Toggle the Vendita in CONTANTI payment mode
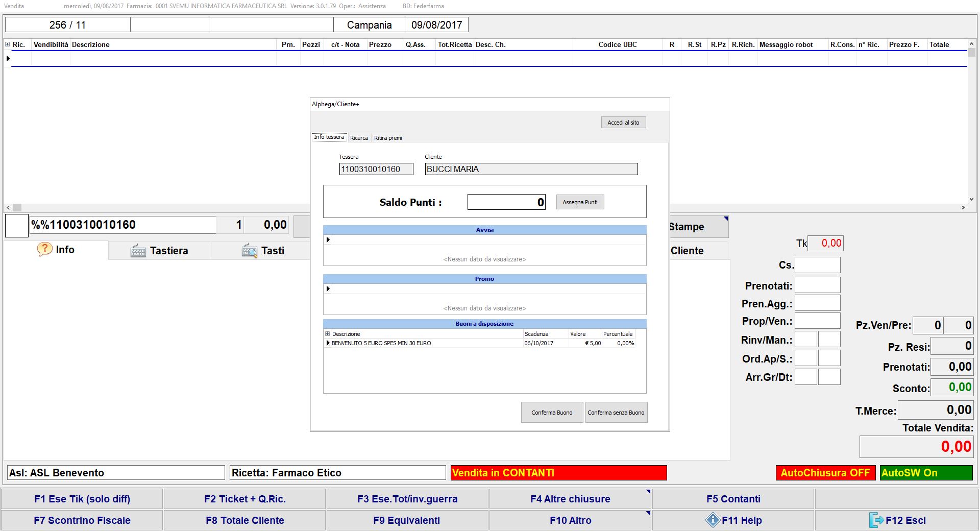This screenshot has height=531, width=980. coord(558,473)
